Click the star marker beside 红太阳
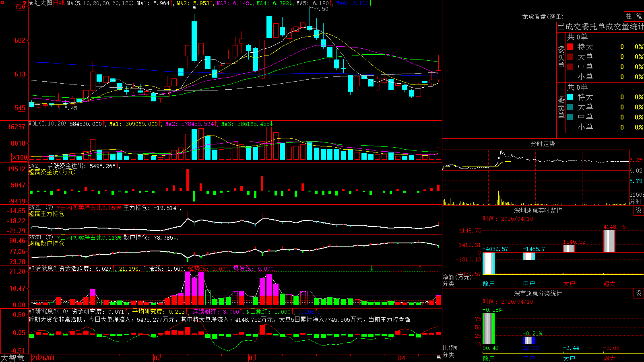Image resolution: width=644 pixels, height=362 pixels. tap(31, 3)
